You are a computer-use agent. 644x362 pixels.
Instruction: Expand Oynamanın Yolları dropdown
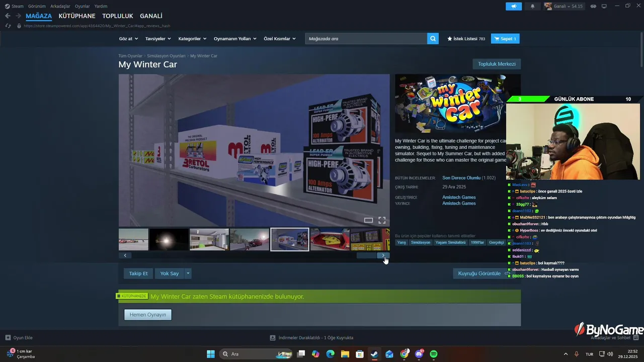(235, 39)
